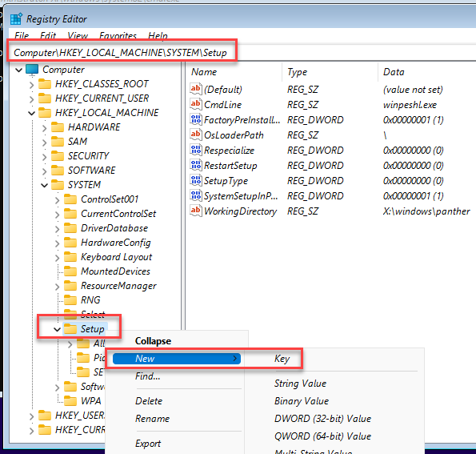The width and height of the screenshot is (476, 454).
Task: Select the Setup key in tree
Action: (92, 329)
